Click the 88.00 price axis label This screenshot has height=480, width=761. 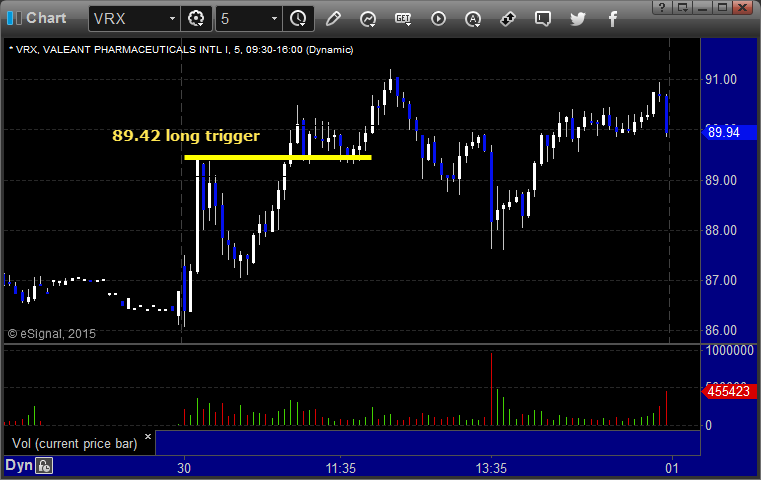point(721,230)
